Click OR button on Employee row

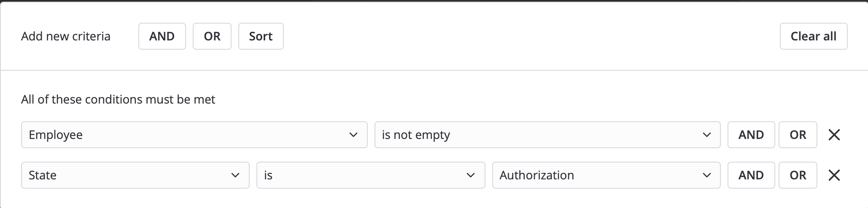coord(798,135)
